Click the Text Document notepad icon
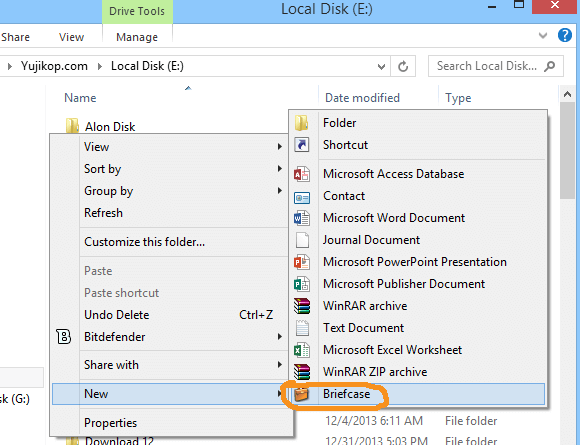580x445 pixels. coord(302,328)
